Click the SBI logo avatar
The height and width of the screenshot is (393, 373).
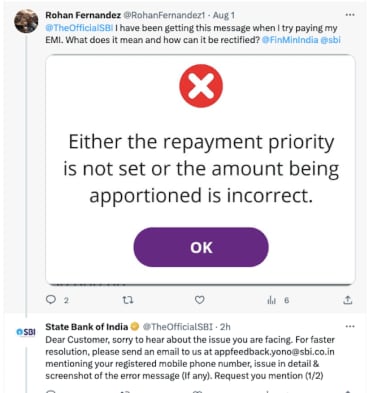click(26, 332)
